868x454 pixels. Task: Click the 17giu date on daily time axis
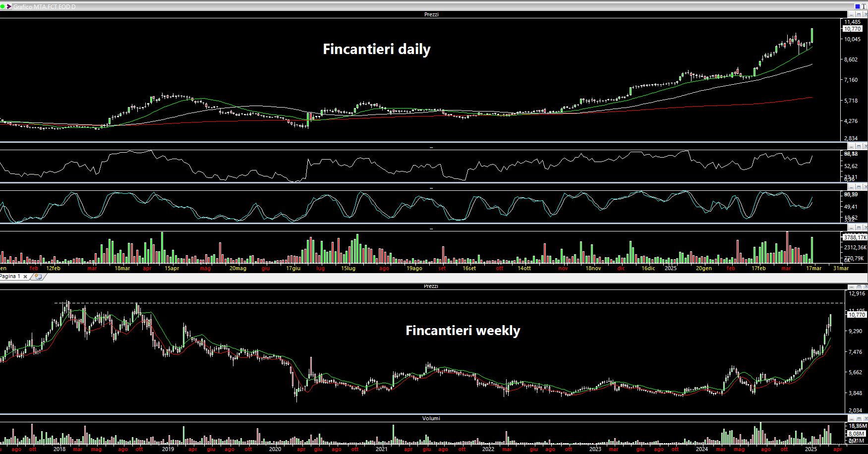pos(293,268)
